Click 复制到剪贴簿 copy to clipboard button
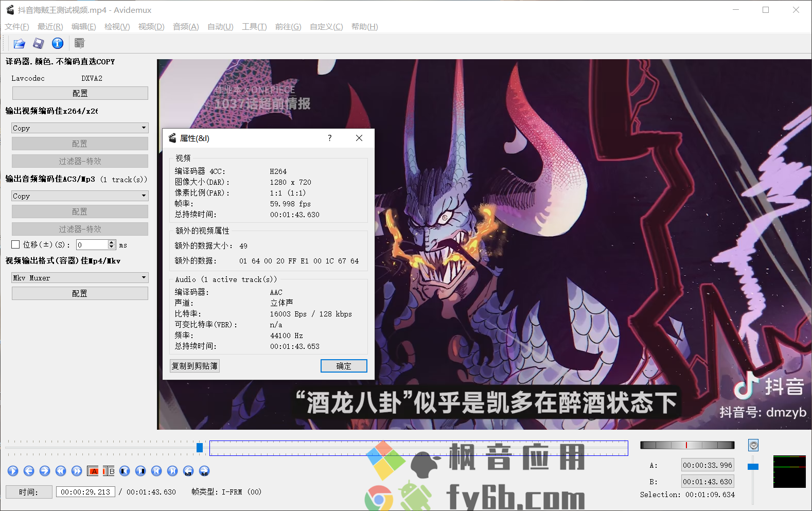Screen dimensions: 812x511 coord(195,366)
